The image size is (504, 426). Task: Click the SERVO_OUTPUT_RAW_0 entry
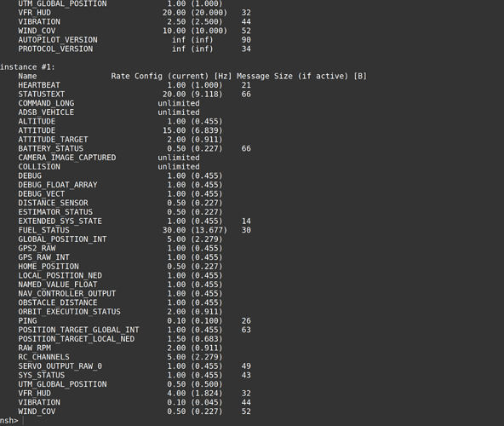click(x=135, y=366)
